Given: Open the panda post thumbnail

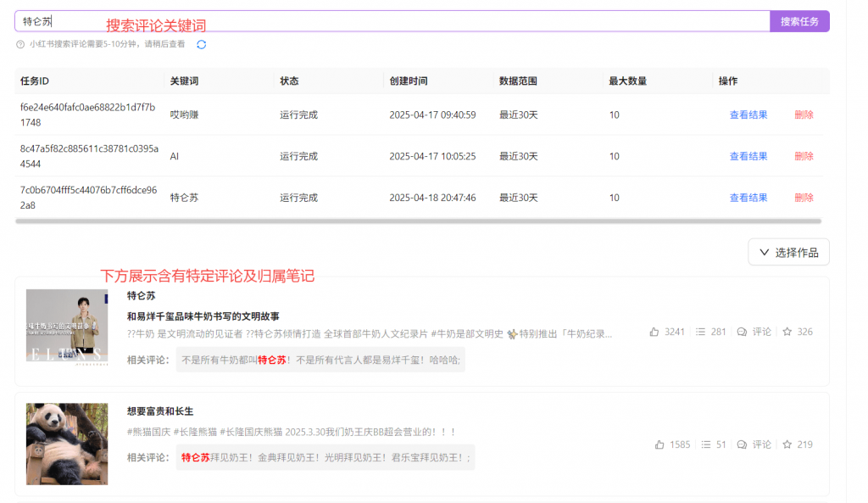Looking at the screenshot, I should pos(67,444).
